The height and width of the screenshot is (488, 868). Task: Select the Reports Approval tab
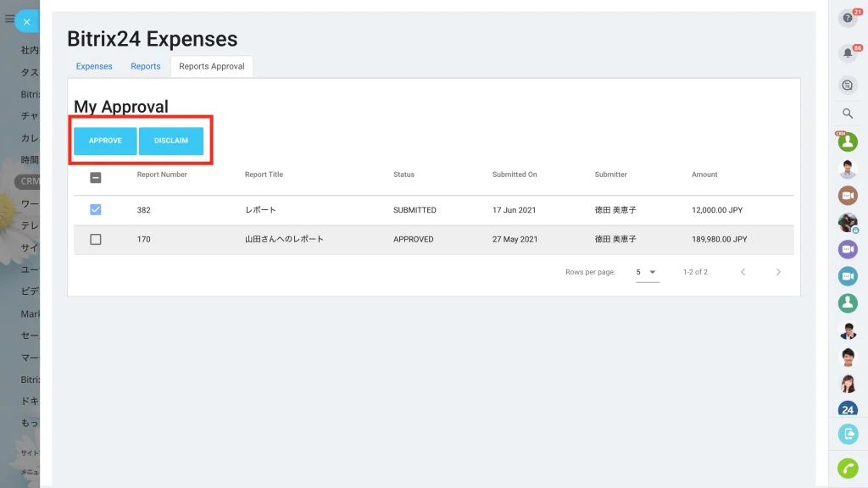pos(211,66)
